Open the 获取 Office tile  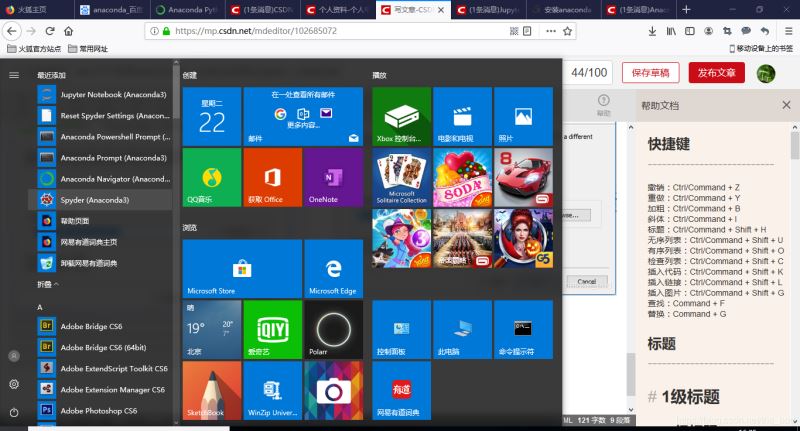click(x=272, y=178)
